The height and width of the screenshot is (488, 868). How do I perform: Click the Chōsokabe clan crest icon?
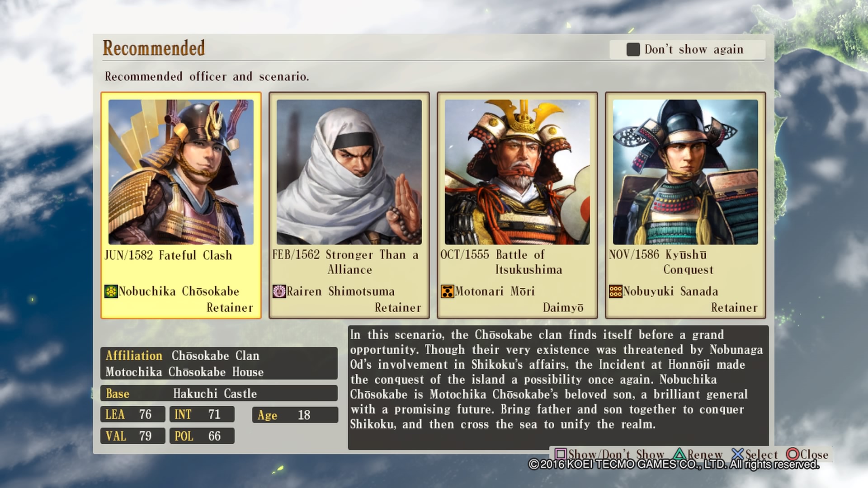pyautogui.click(x=111, y=291)
